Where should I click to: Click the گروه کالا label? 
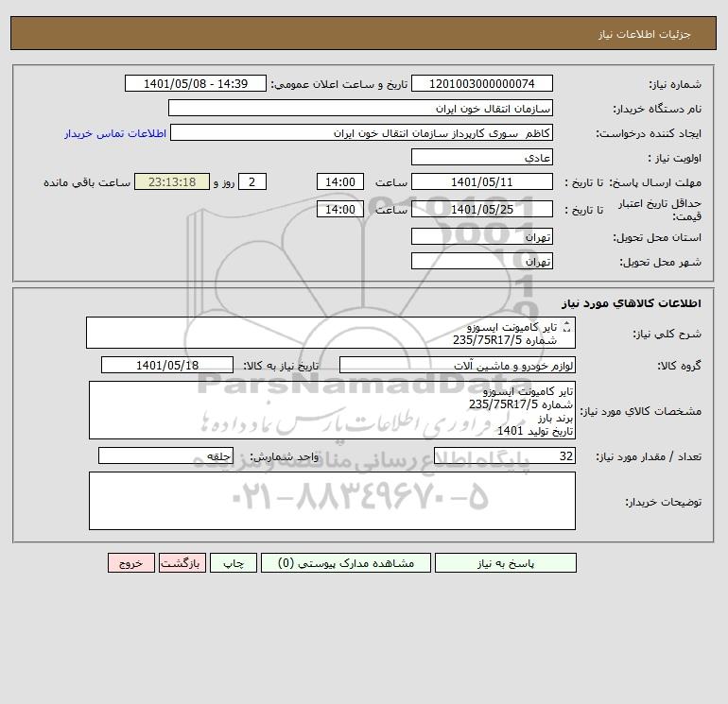679,366
